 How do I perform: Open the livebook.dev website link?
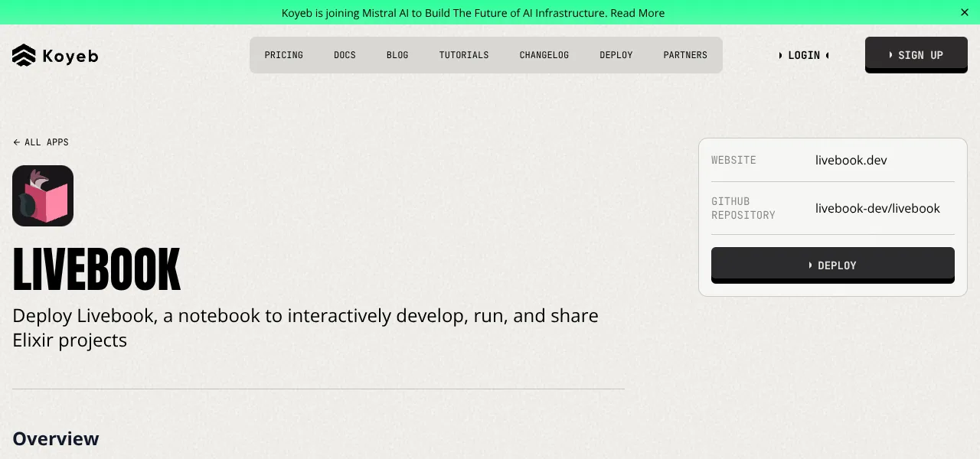[x=851, y=160]
